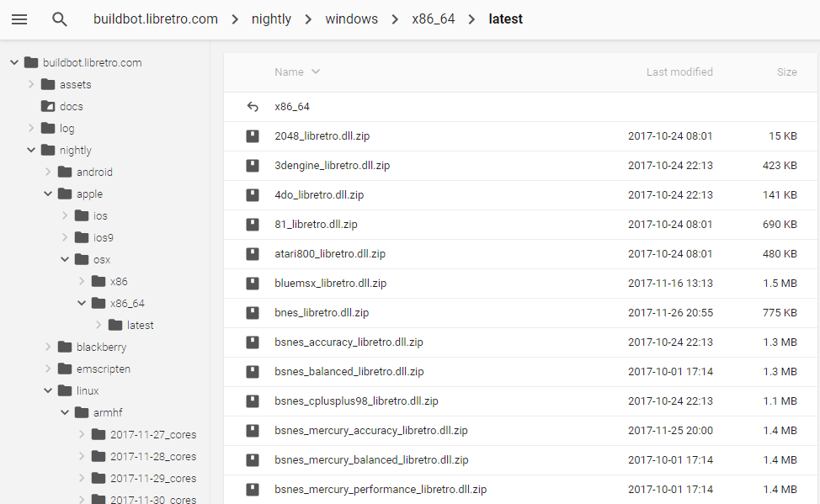Click archive icon for bnes_libretro.dll.zip
Viewport: 820px width, 504px height.
point(253,313)
